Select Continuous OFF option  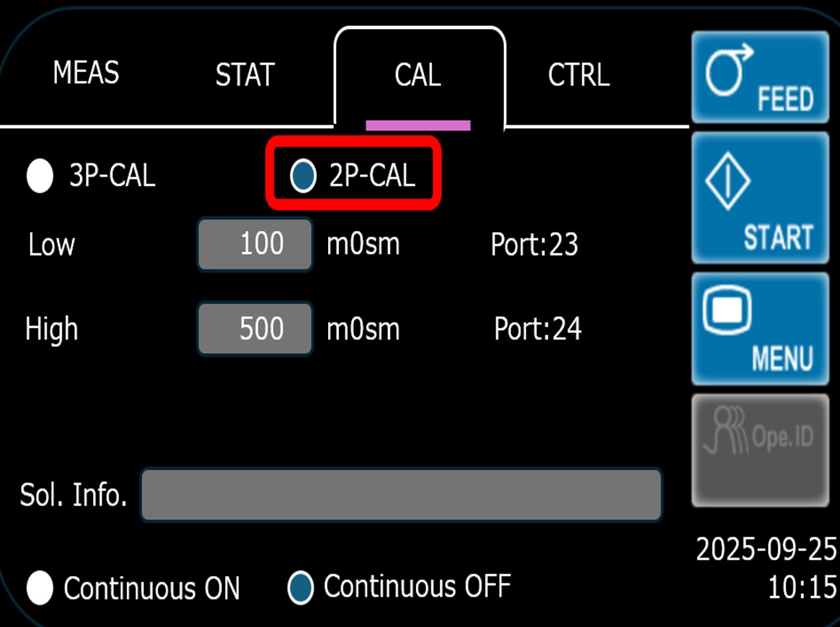click(x=300, y=587)
